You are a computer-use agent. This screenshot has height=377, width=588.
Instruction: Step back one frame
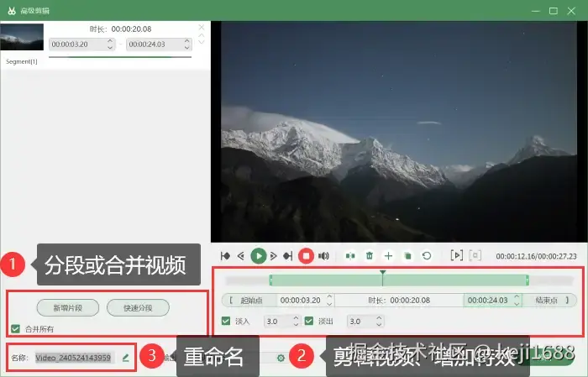pyautogui.click(x=241, y=256)
